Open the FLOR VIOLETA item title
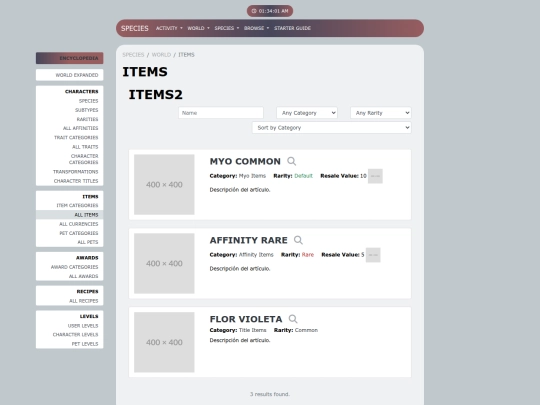 tap(246, 319)
